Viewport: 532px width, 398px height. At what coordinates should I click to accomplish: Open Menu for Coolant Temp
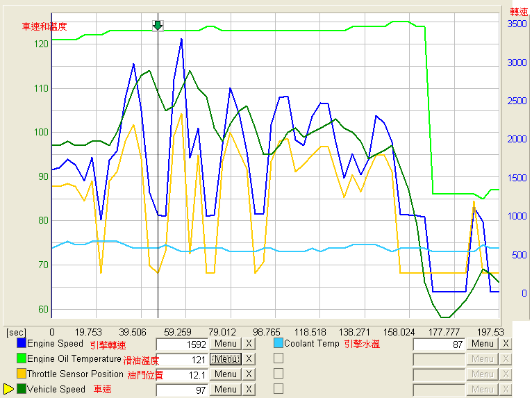pos(483,344)
